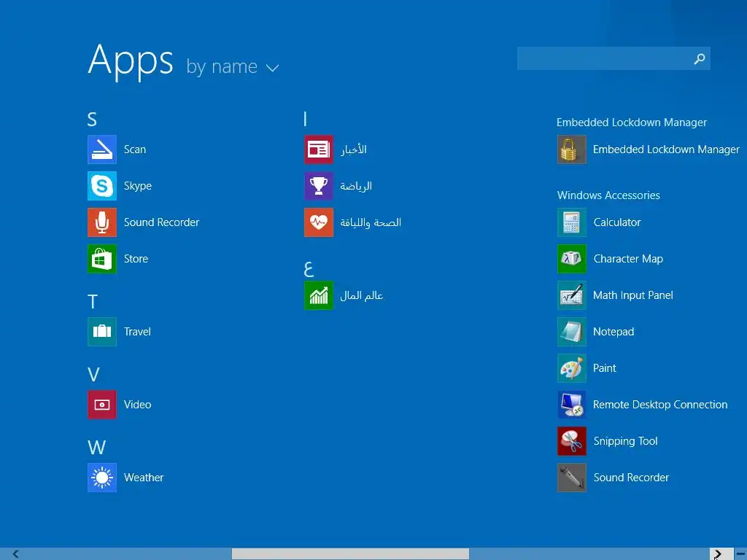The height and width of the screenshot is (560, 747).
Task: Click the 'Store' text label
Action: pyautogui.click(x=136, y=259)
